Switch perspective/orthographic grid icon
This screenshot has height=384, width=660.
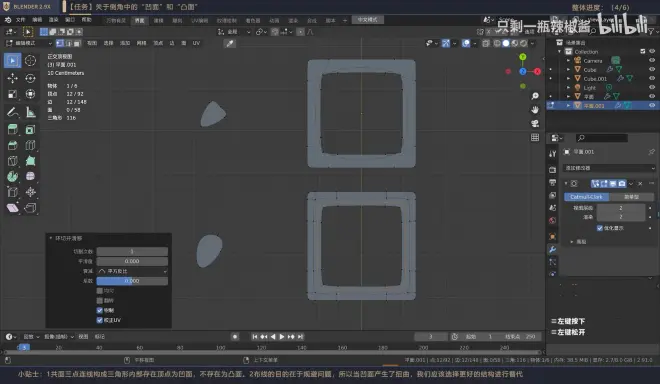(535, 138)
